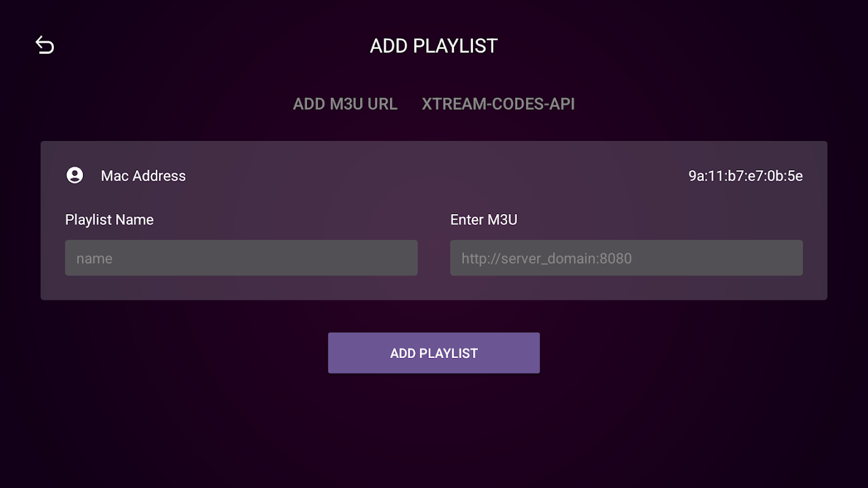Select the MAC address value 9a:11:b7:e7:0b:5e
This screenshot has height=488, width=868.
point(745,176)
